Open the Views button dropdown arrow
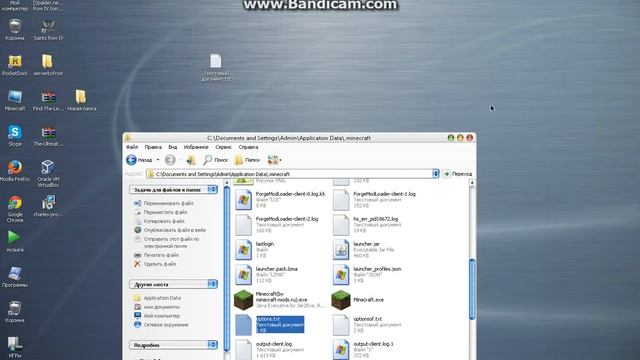Screen dimensions: 640x360 pyautogui.click(x=280, y=160)
